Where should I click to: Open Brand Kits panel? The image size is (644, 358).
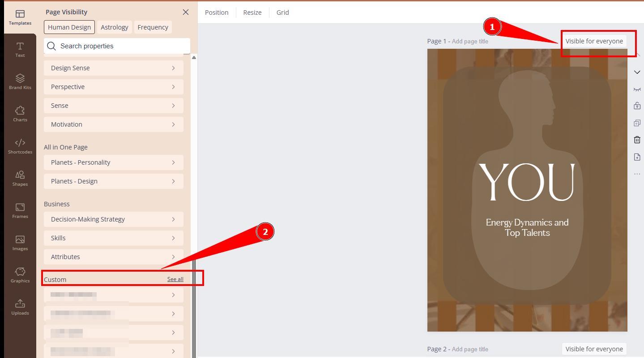click(20, 82)
